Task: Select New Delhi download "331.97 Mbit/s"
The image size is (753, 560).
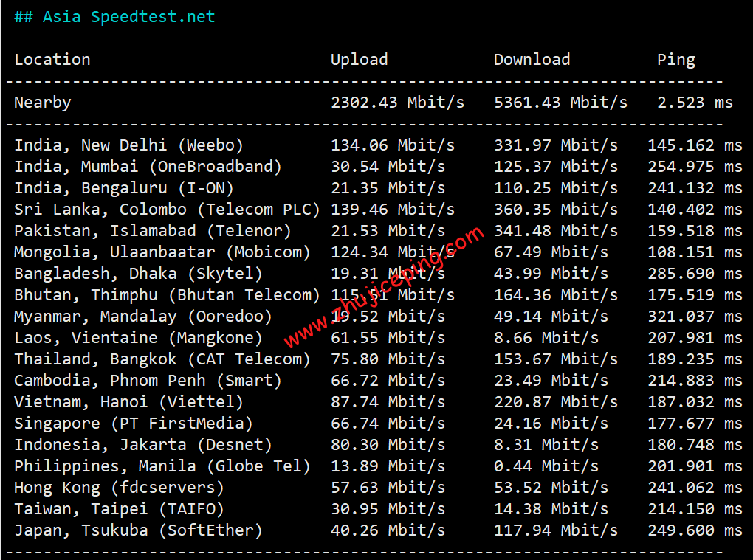Action: click(556, 145)
